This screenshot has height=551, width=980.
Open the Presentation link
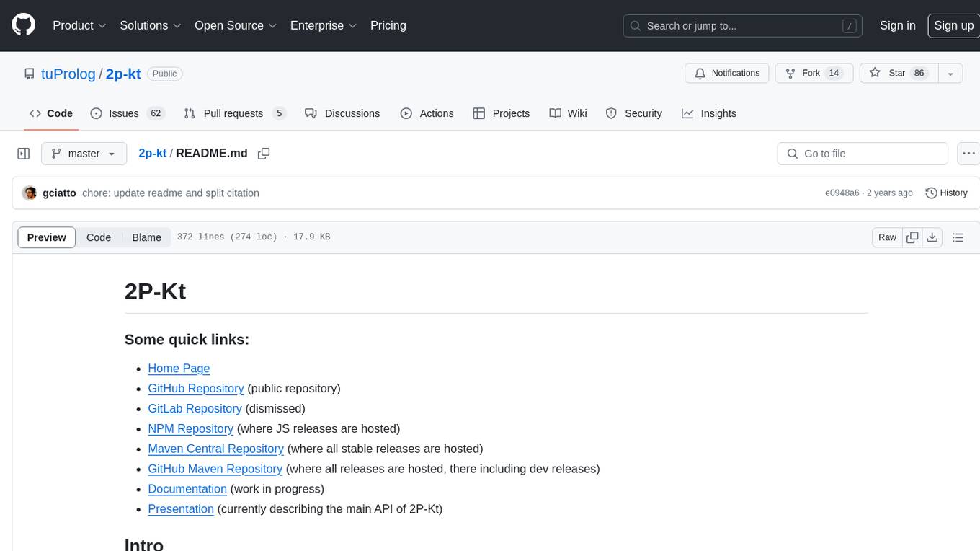(181, 510)
